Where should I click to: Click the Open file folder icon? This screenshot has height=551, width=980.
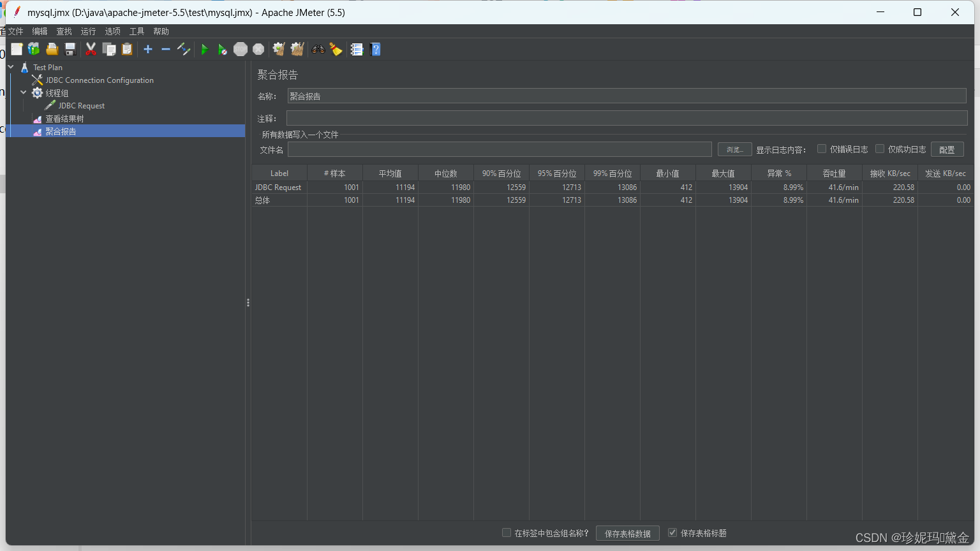pos(52,49)
